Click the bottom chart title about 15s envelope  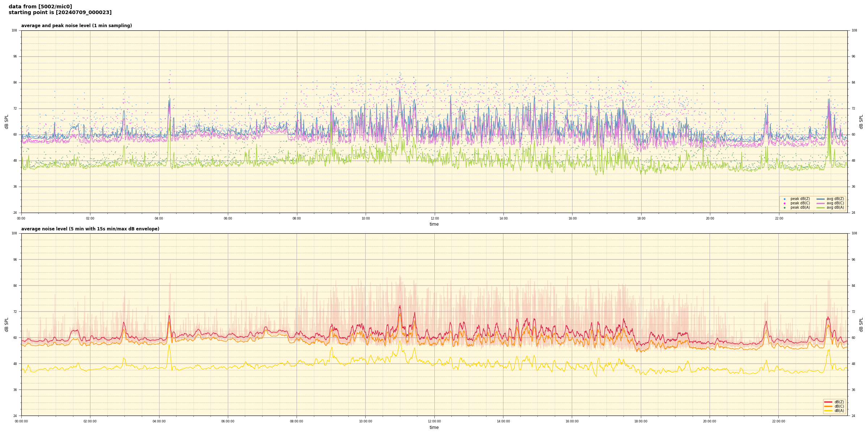click(x=90, y=229)
